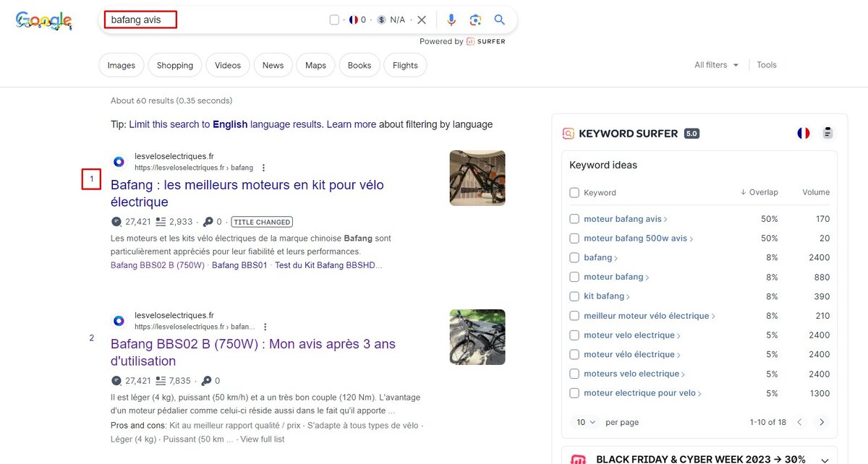The image size is (868, 464).
Task: Select the dollar cost icon in search bar
Action: [x=381, y=20]
